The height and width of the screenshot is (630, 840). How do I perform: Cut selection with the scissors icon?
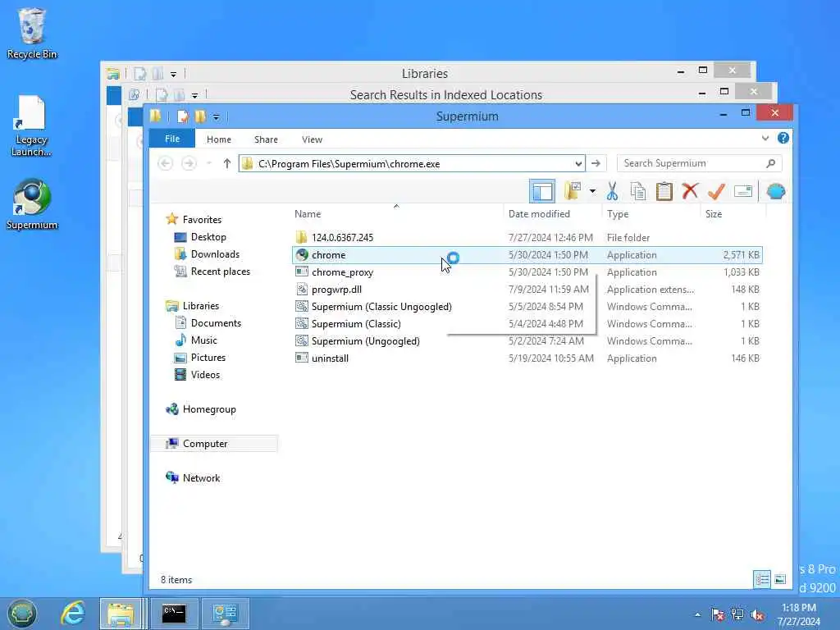pos(612,191)
